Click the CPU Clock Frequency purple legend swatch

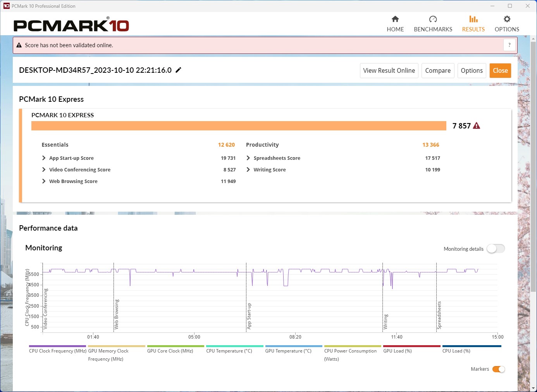coord(57,346)
